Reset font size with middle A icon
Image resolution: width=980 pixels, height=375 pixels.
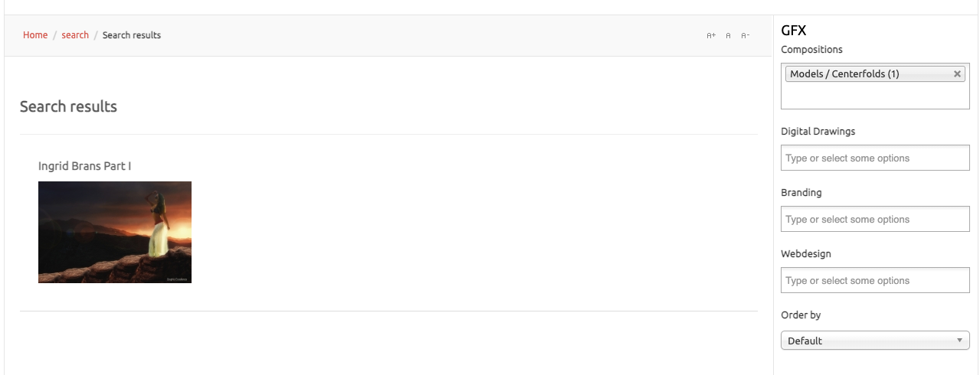[x=728, y=36]
